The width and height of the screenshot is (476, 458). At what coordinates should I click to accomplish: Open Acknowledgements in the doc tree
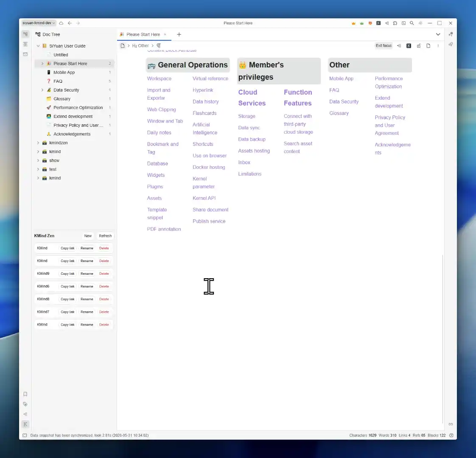74,134
